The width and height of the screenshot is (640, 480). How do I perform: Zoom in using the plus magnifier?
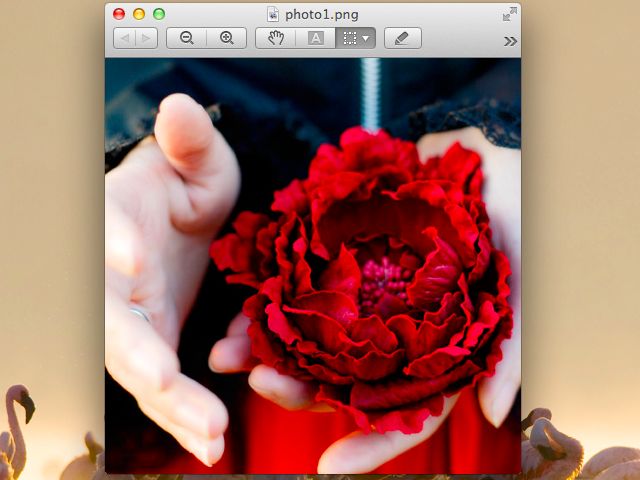[227, 38]
